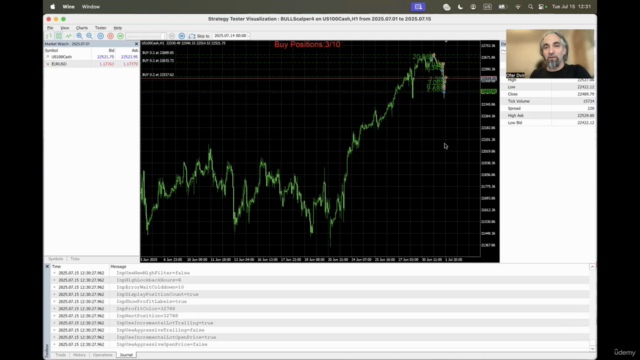Click the screen sharing indicator in menu bar

tap(418, 7)
